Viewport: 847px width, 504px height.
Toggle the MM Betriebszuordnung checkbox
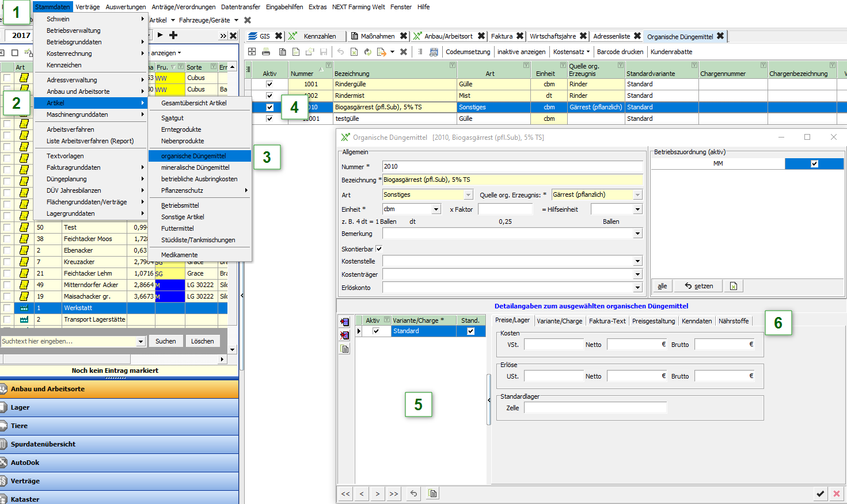[814, 164]
